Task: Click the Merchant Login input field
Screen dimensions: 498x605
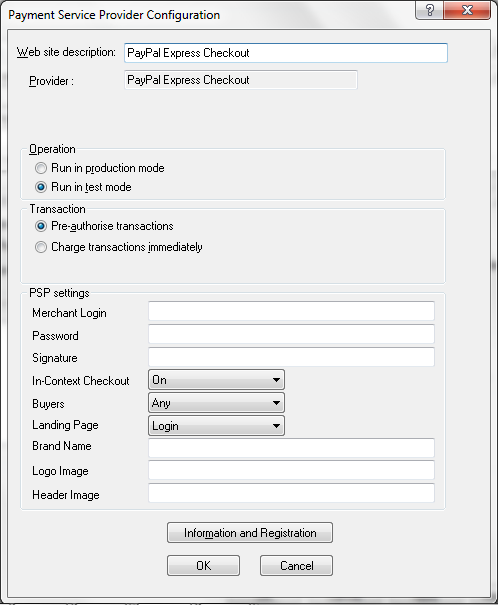Action: tap(292, 311)
